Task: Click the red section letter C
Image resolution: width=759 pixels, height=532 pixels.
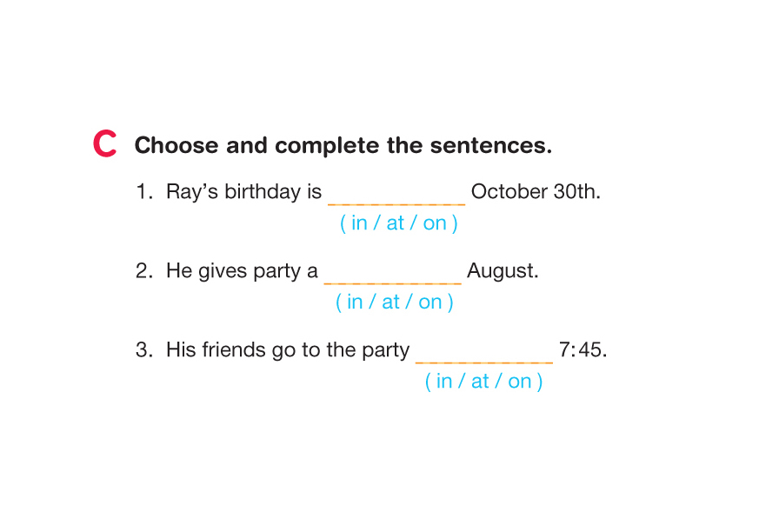Action: 104,144
